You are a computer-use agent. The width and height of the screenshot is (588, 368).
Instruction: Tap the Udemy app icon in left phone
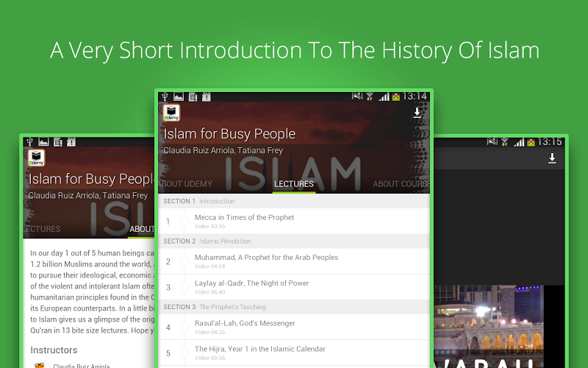point(36,158)
